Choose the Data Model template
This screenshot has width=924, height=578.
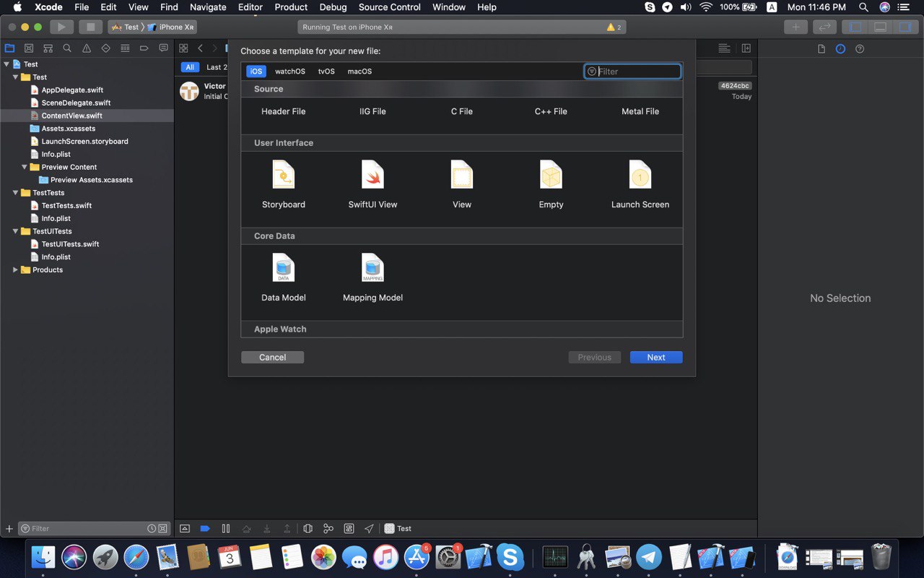pos(284,268)
